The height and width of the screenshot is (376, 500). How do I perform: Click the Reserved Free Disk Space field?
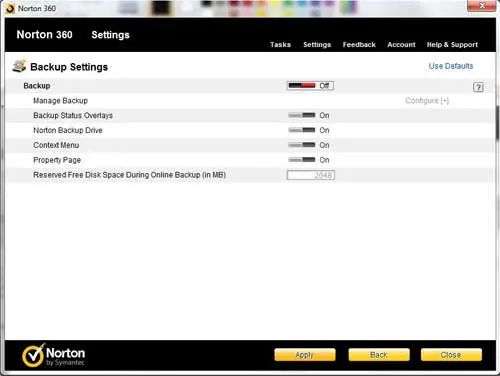coord(311,175)
